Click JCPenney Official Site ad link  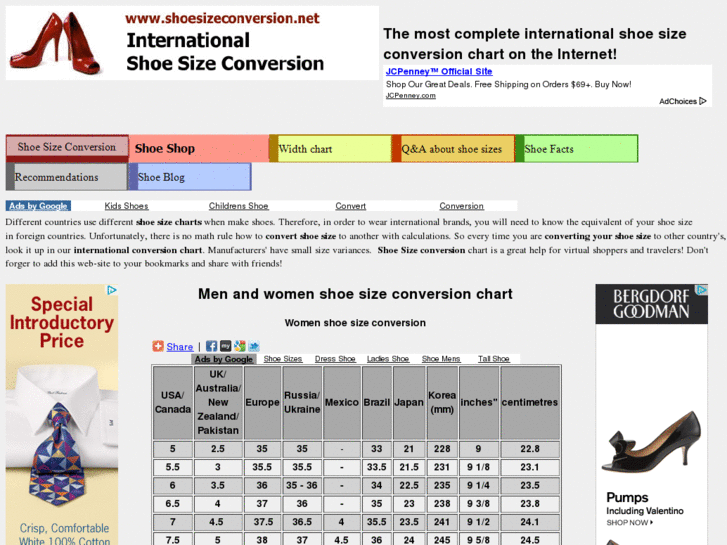(x=439, y=71)
